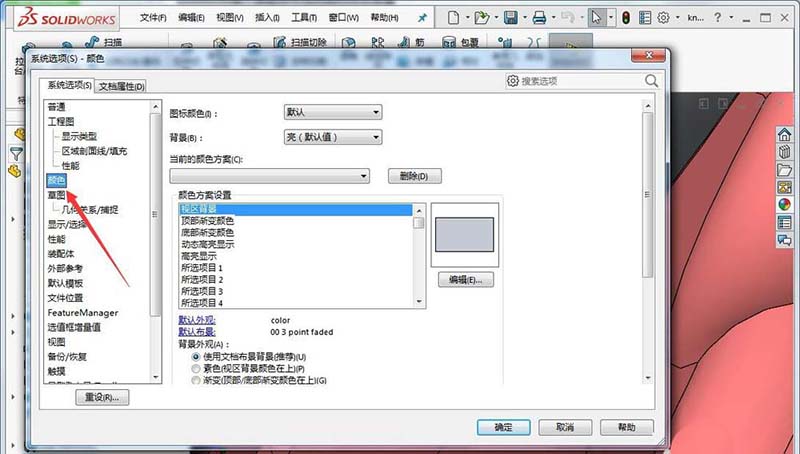Click the color scheme list scroll down arrow
This screenshot has height=454, width=800.
click(419, 301)
